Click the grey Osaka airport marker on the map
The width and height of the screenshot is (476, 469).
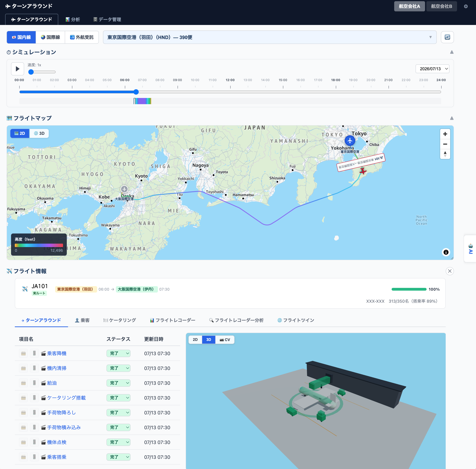pos(124,189)
